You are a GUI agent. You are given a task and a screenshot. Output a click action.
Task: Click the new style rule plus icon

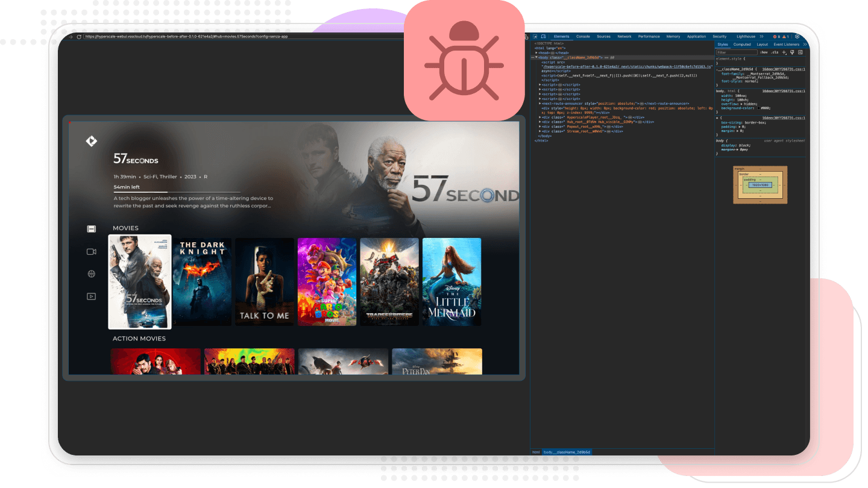coord(784,52)
